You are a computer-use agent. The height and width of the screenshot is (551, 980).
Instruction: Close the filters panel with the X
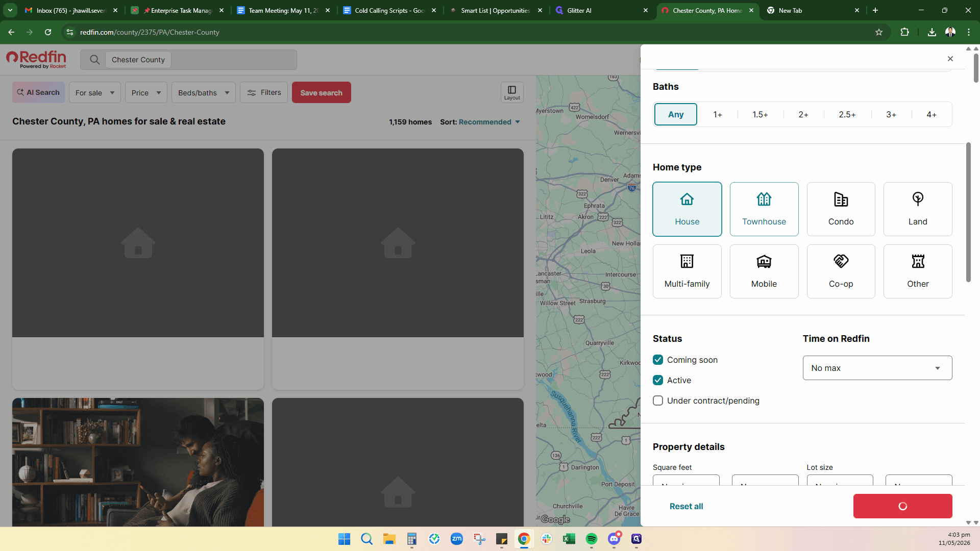point(950,59)
